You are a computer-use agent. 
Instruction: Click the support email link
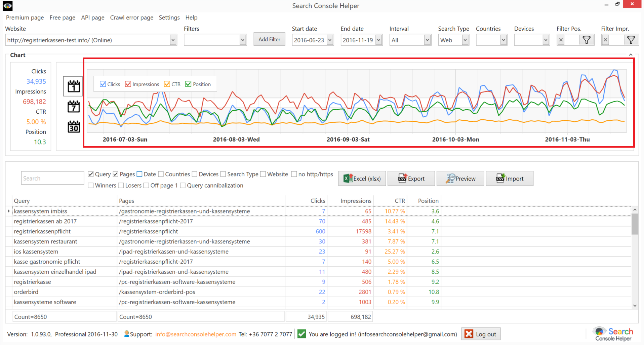pyautogui.click(x=195, y=334)
